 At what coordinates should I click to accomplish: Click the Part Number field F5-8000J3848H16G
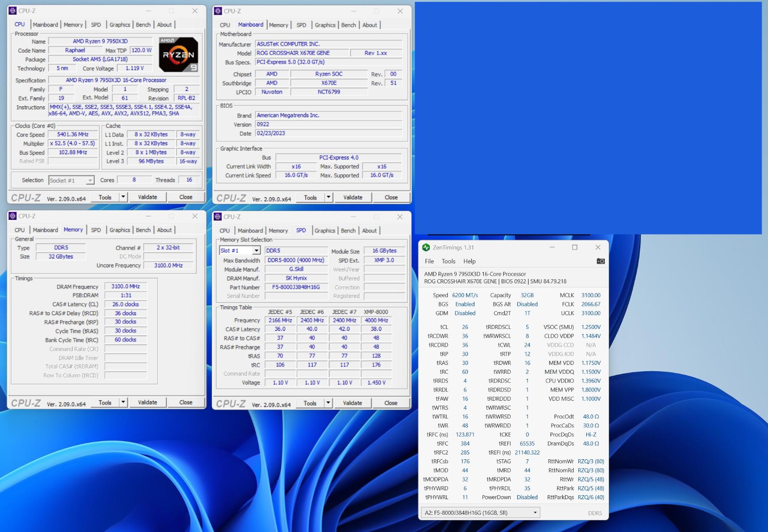point(296,287)
